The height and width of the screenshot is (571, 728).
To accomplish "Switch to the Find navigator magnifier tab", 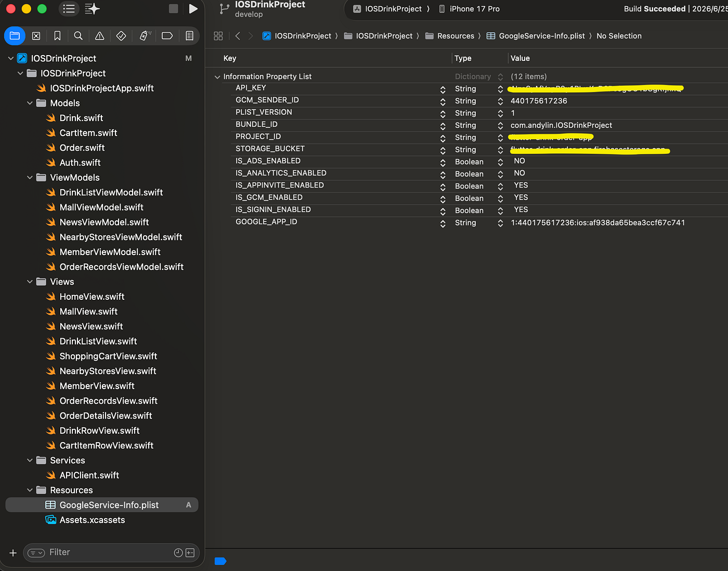I will (79, 36).
